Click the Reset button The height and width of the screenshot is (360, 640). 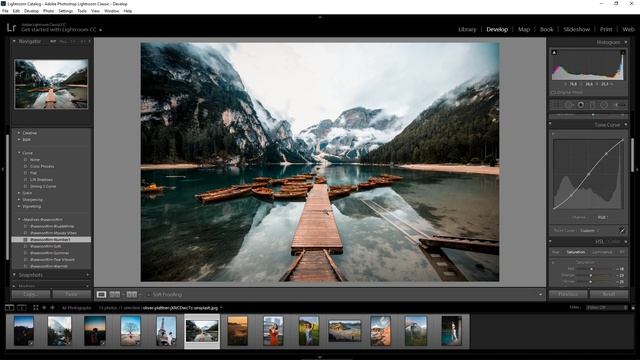coord(609,294)
